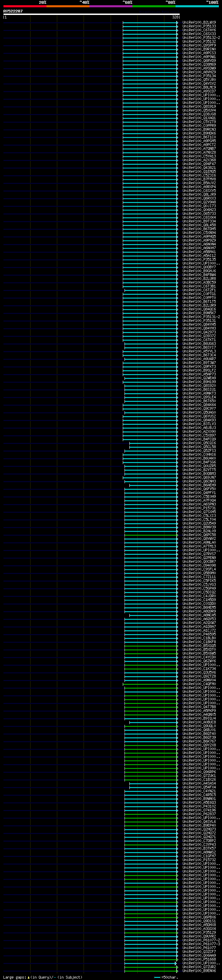This screenshot has height=980, width=222.
Task: Click the label UniRef100_Q8L458
Action: coord(199,225)
